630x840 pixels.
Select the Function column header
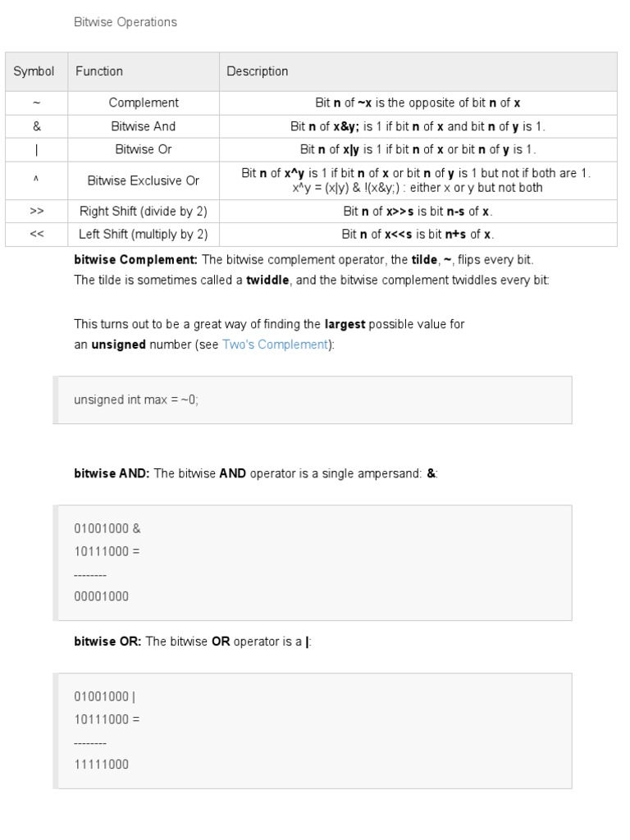click(x=99, y=71)
